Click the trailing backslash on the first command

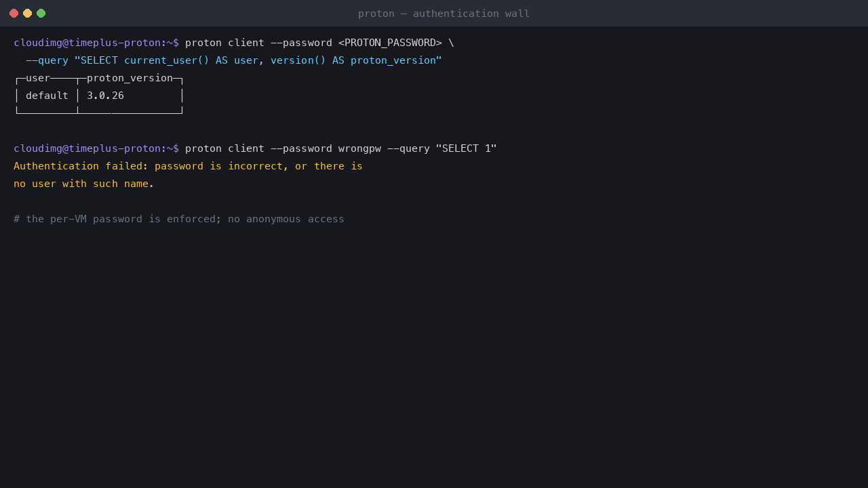pos(451,43)
